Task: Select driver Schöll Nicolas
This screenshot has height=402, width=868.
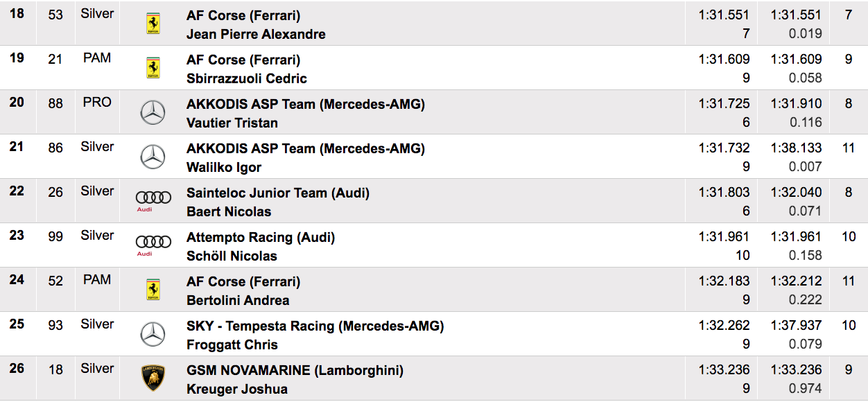Action: pyautogui.click(x=232, y=256)
